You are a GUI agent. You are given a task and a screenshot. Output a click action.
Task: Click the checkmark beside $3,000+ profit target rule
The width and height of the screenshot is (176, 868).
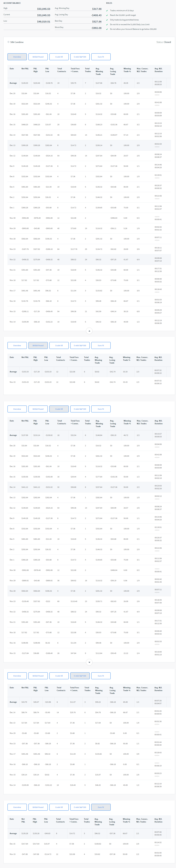[107, 15]
